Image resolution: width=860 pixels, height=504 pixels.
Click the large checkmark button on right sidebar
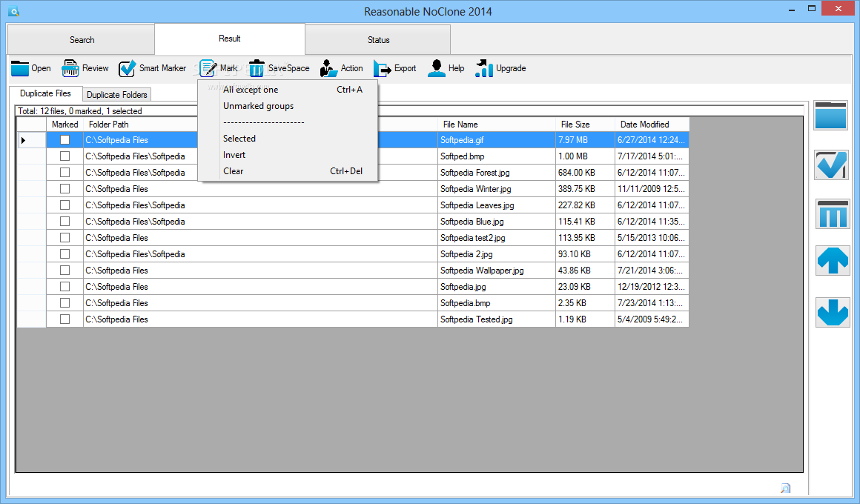832,165
